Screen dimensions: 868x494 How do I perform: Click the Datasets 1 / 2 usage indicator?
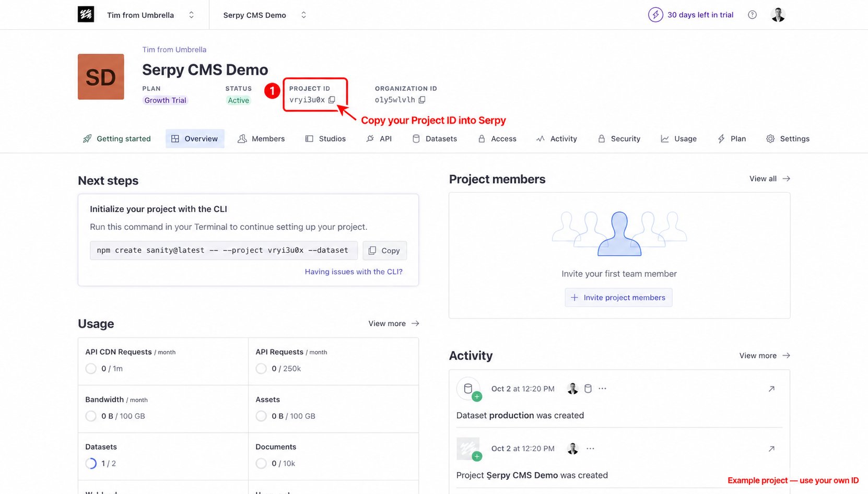[101, 463]
